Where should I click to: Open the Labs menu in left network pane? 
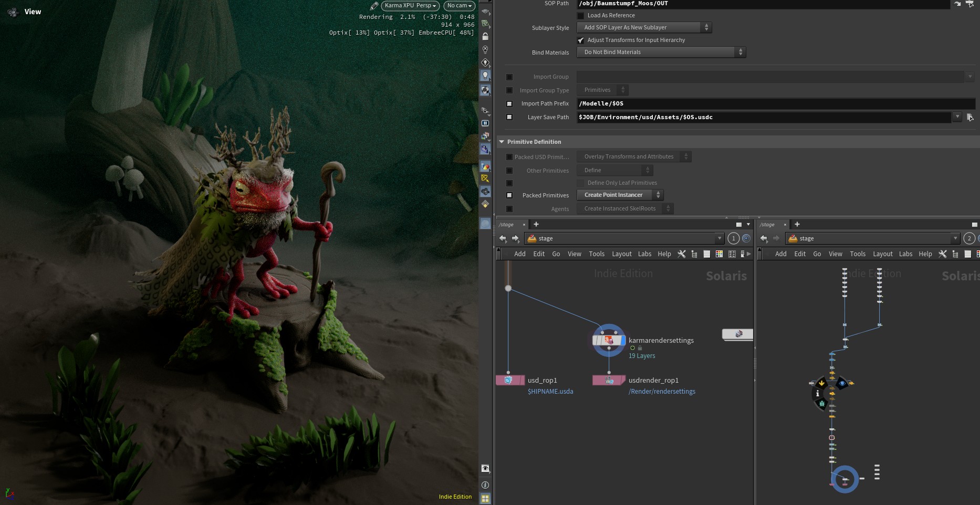tap(645, 254)
